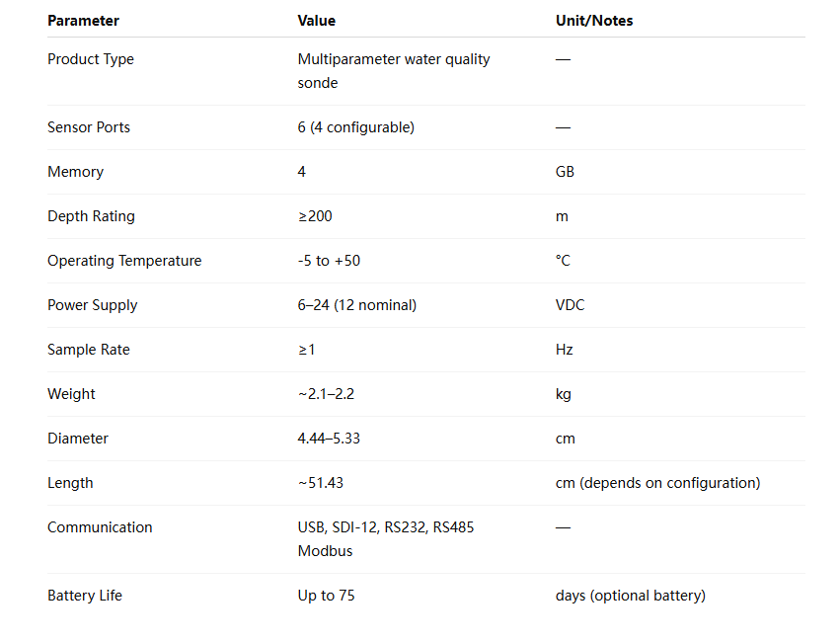
Task: Click the Multiparameter water quality sonde text
Action: click(394, 71)
